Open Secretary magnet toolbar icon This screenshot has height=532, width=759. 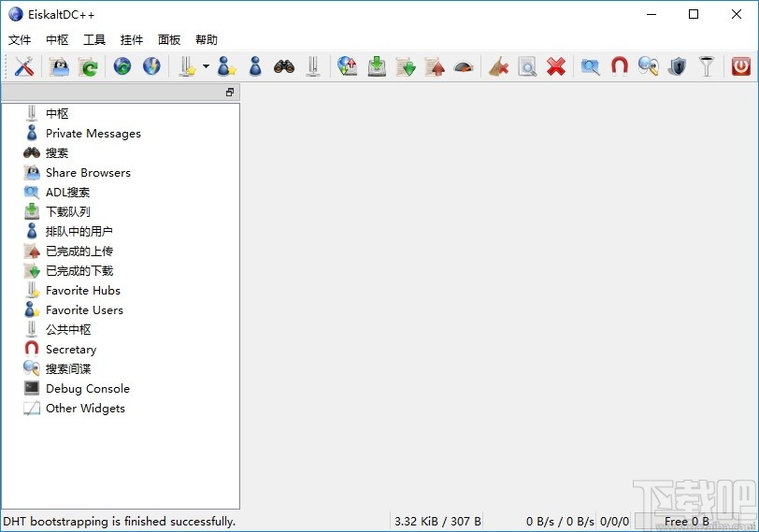point(620,66)
